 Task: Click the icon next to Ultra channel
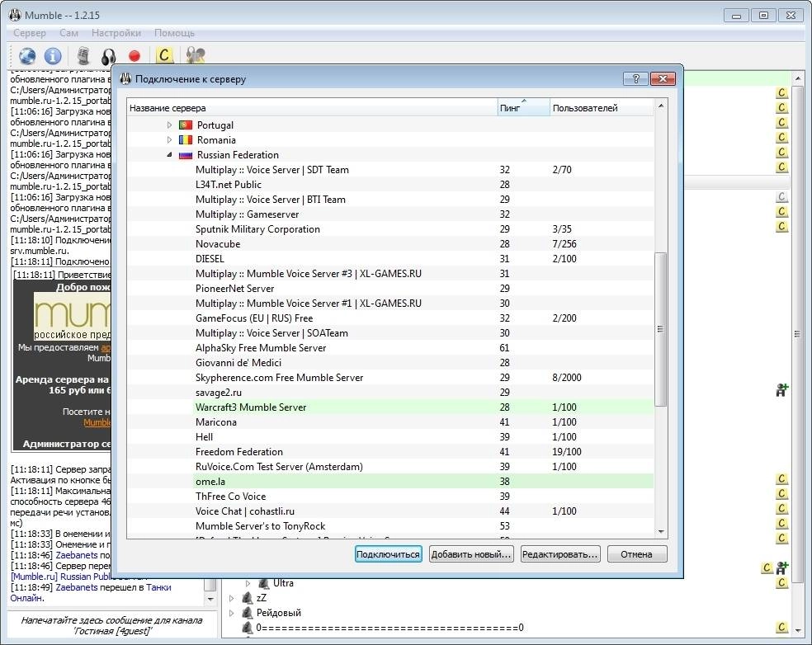point(264,583)
